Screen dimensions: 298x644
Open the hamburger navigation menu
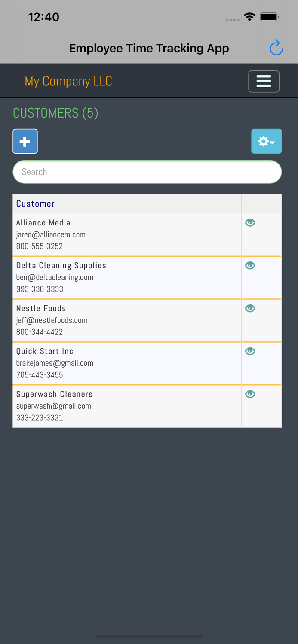pyautogui.click(x=264, y=81)
